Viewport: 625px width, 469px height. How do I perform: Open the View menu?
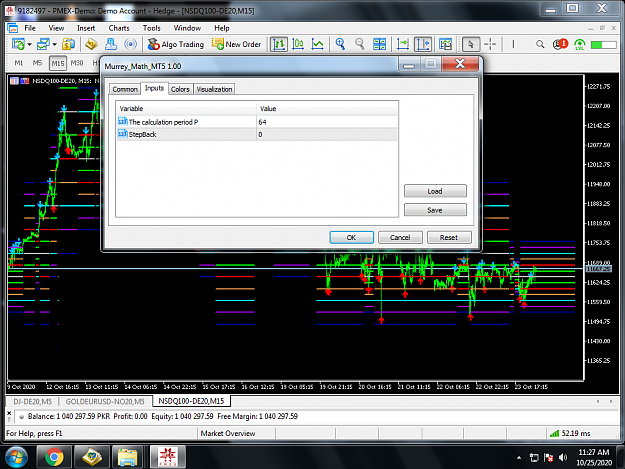coord(56,28)
